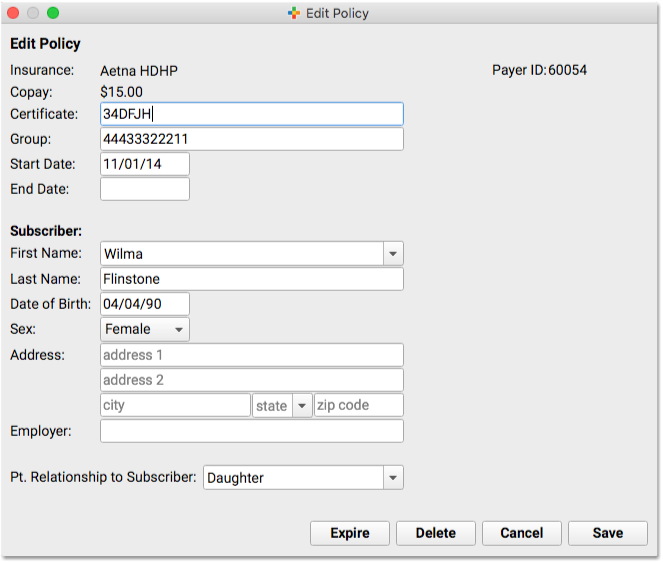Click the Cancel button

[522, 533]
